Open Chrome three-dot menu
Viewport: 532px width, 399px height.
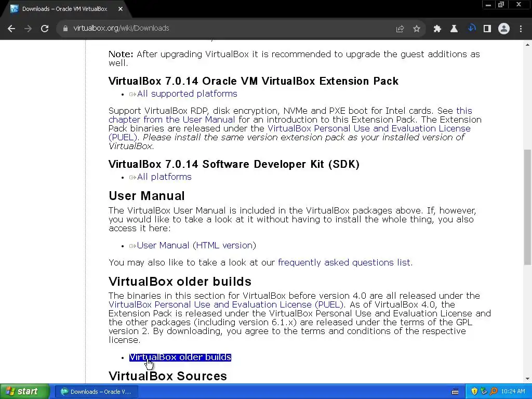(521, 29)
